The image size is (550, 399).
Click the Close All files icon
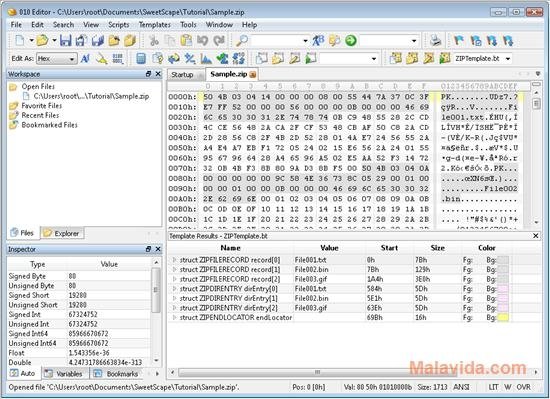[x=130, y=41]
